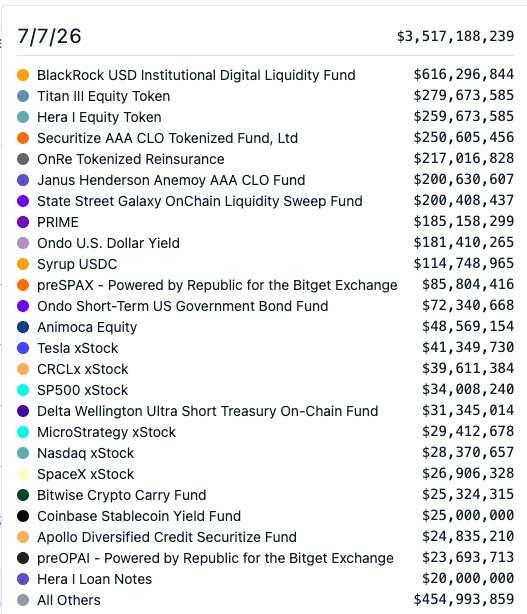The width and height of the screenshot is (527, 614).
Task: Open Delta Wellington Ultra Short Treasury Fund
Action: (208, 411)
